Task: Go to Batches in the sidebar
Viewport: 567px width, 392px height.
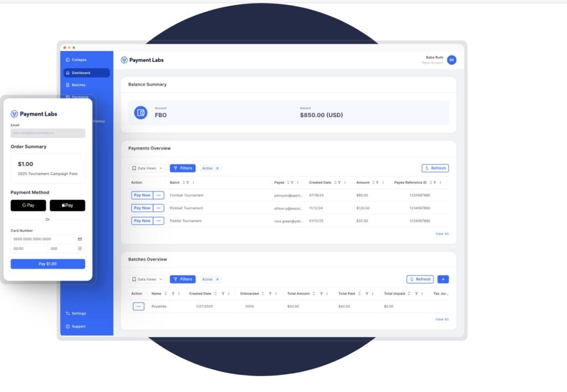Action: pyautogui.click(x=76, y=85)
